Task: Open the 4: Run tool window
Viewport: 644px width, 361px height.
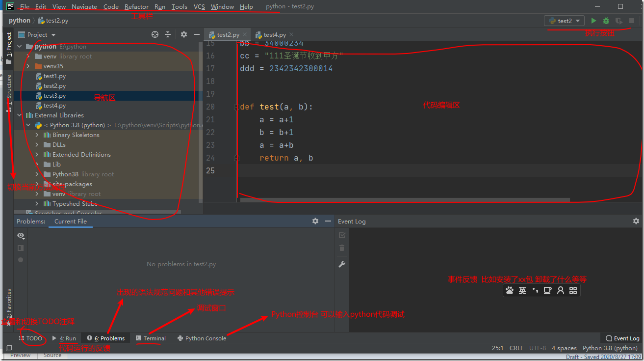Action: click(64, 338)
